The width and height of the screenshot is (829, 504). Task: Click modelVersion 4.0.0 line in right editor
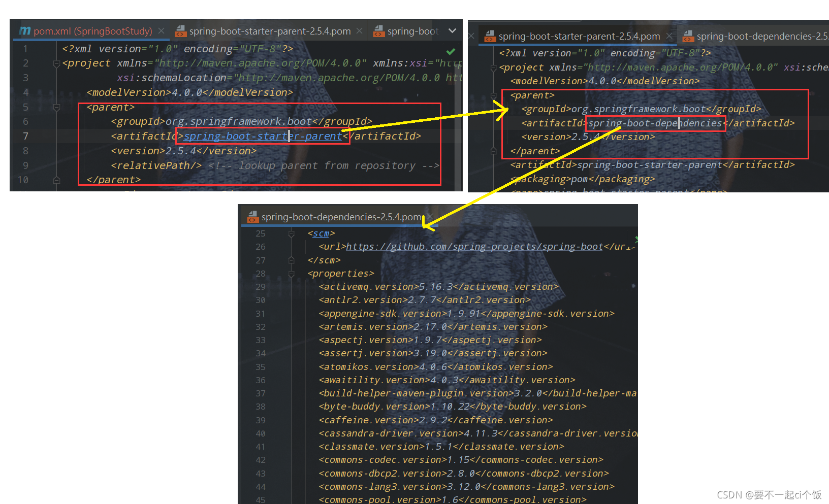click(605, 81)
